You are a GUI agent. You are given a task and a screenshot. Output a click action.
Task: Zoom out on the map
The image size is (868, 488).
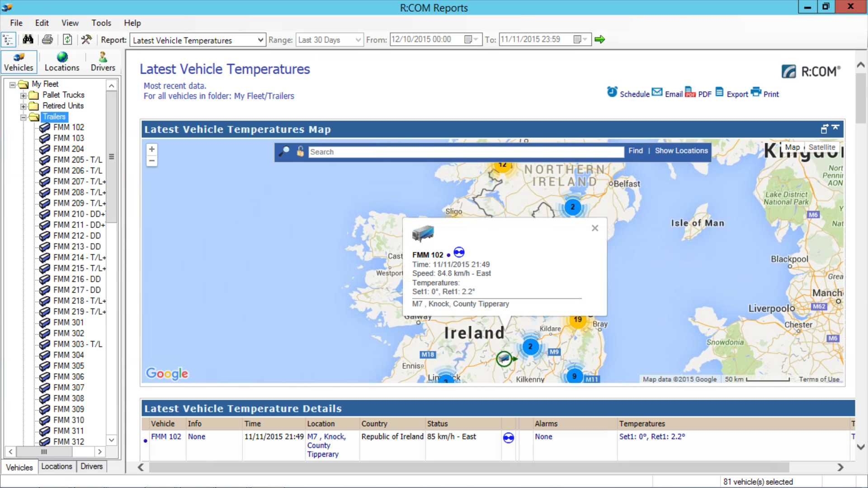tap(152, 160)
